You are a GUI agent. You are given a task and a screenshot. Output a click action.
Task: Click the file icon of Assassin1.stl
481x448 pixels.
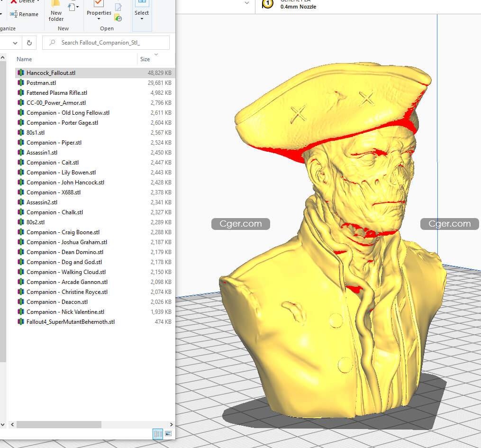pyautogui.click(x=21, y=152)
